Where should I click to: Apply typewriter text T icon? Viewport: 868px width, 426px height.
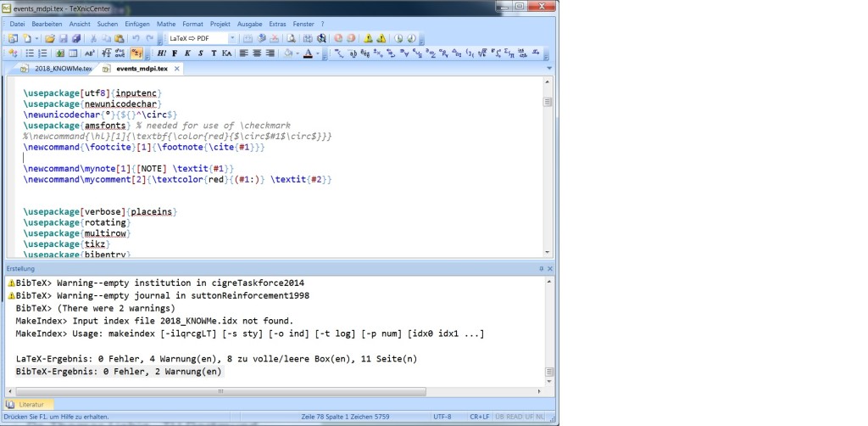pos(214,53)
